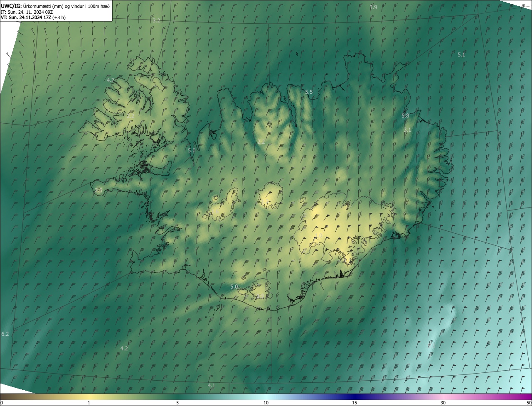Click the colorbar tick label 50
This screenshot has height=406, width=532.
529,403
